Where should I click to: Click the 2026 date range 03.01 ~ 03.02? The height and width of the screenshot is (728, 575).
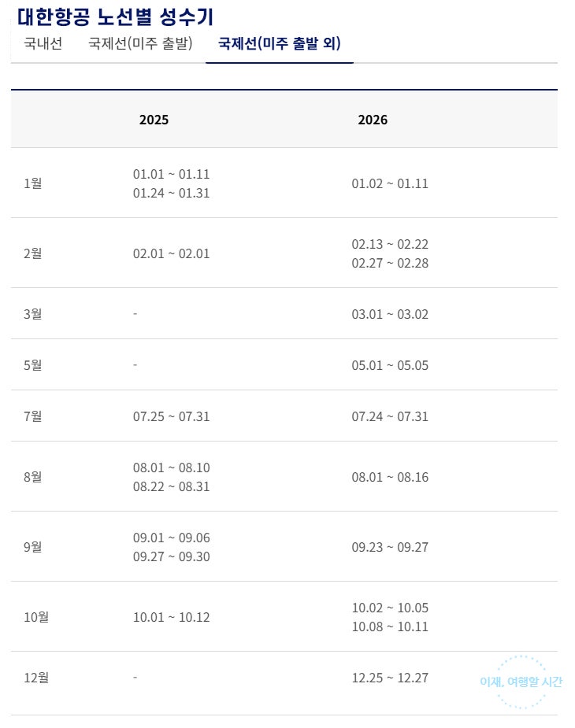tap(390, 314)
